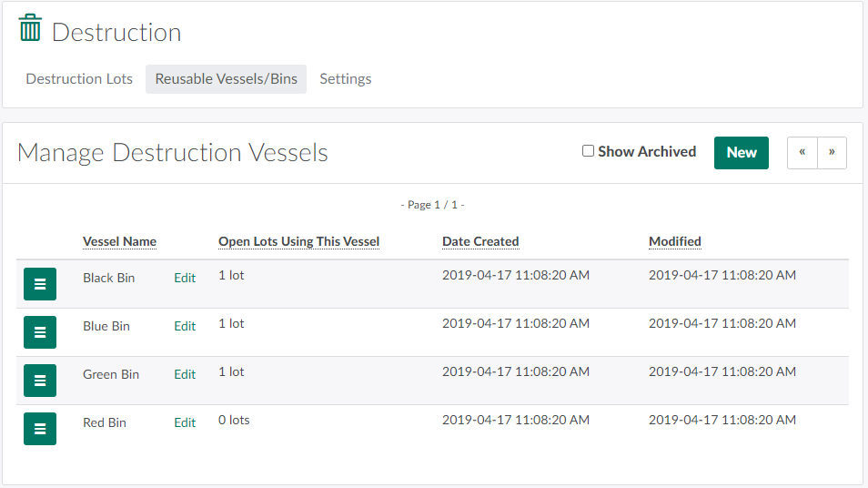Image resolution: width=868 pixels, height=488 pixels.
Task: Sort by Vessel Name column header
Action: pyautogui.click(x=119, y=242)
